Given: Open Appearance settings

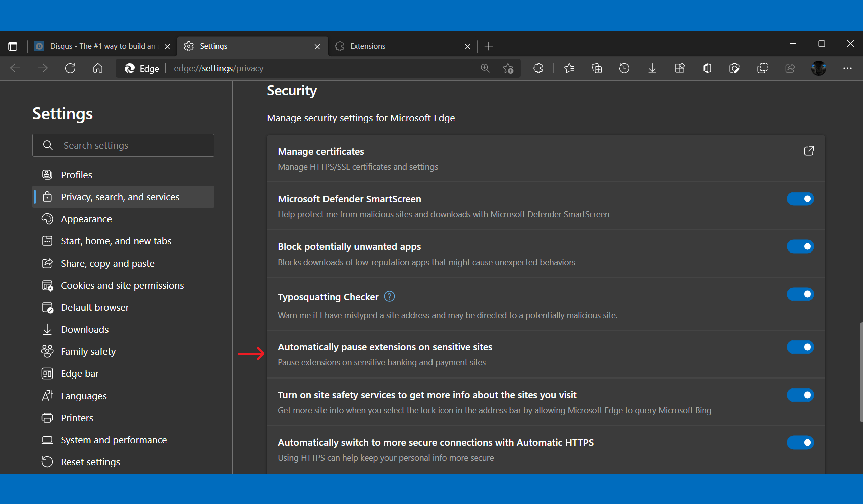Looking at the screenshot, I should click(x=123, y=219).
